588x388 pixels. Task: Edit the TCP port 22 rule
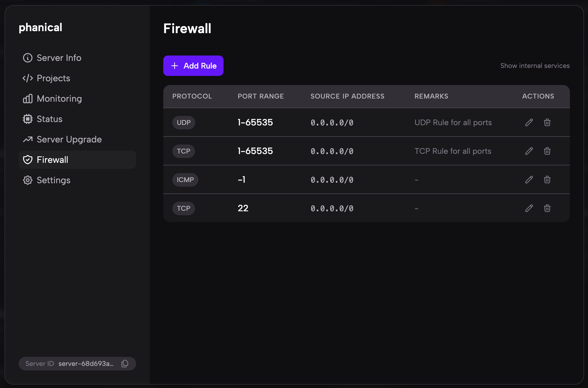coord(529,208)
